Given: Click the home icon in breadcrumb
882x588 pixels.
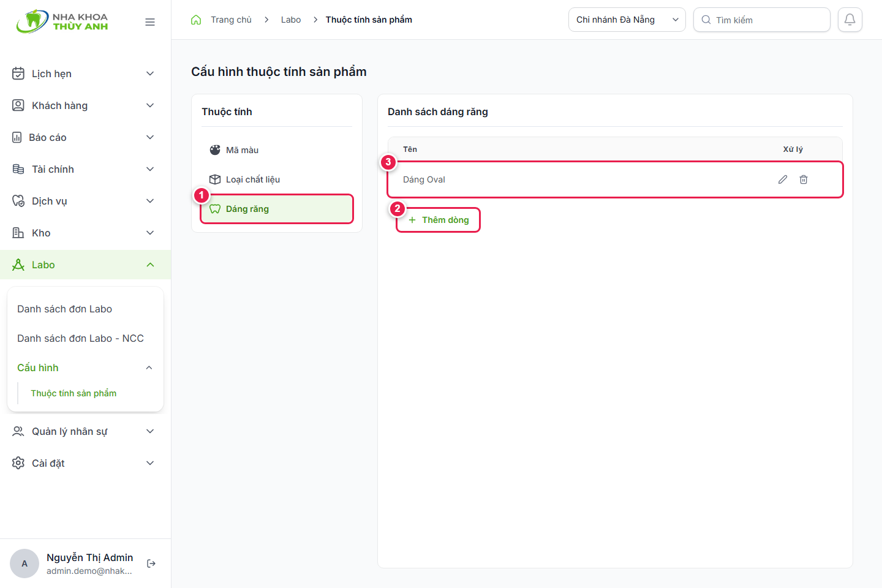Looking at the screenshot, I should 196,20.
